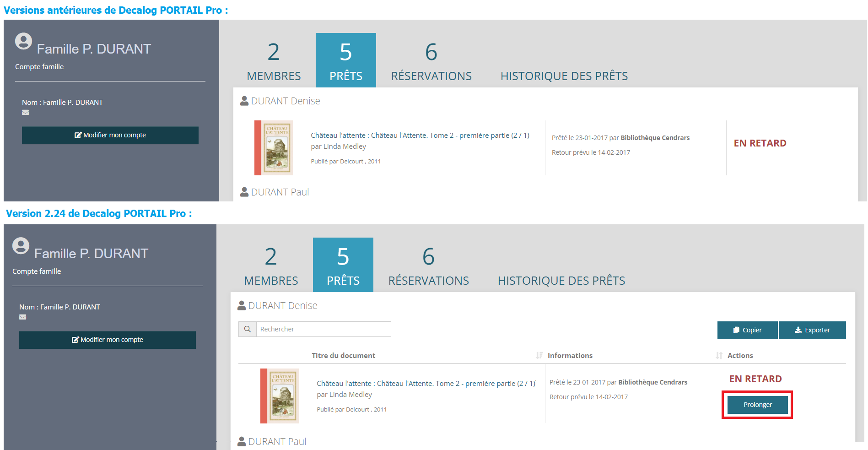Click the Exporter button
This screenshot has width=868, height=450.
coord(812,330)
